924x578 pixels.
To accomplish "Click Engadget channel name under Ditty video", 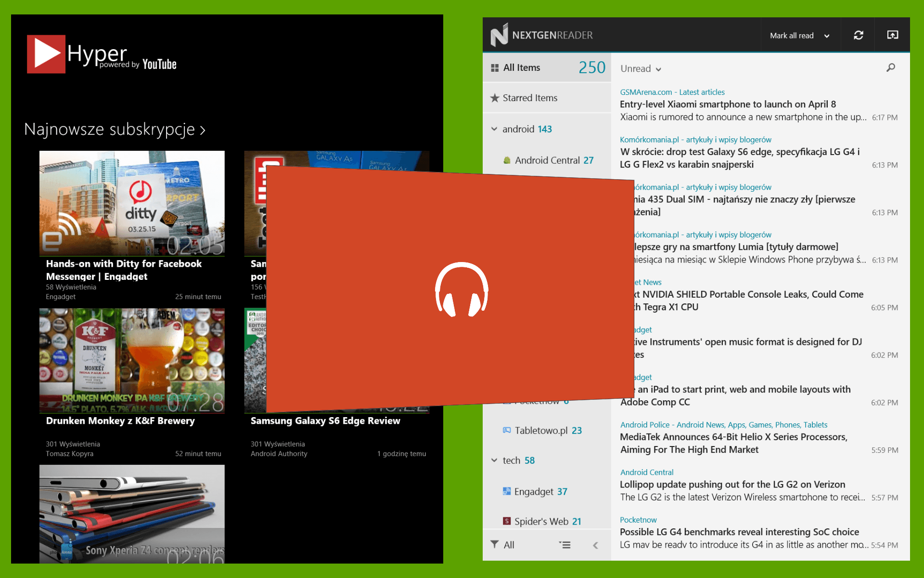I will (61, 297).
